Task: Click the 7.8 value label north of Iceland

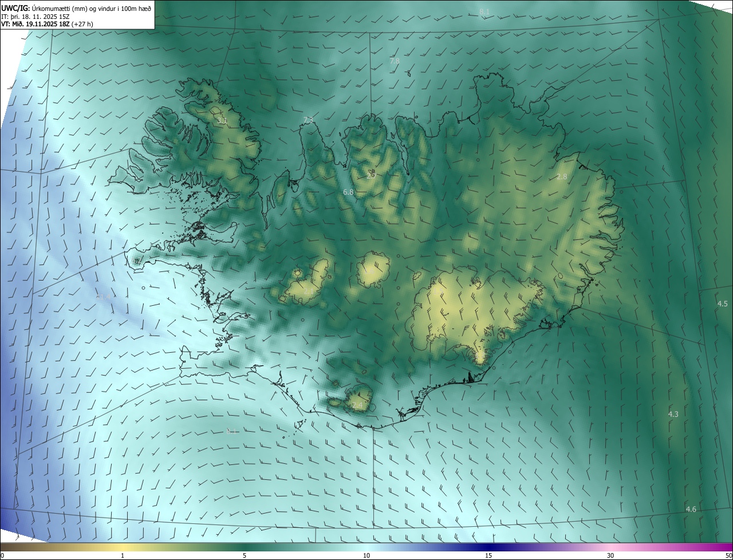Action: (x=395, y=61)
